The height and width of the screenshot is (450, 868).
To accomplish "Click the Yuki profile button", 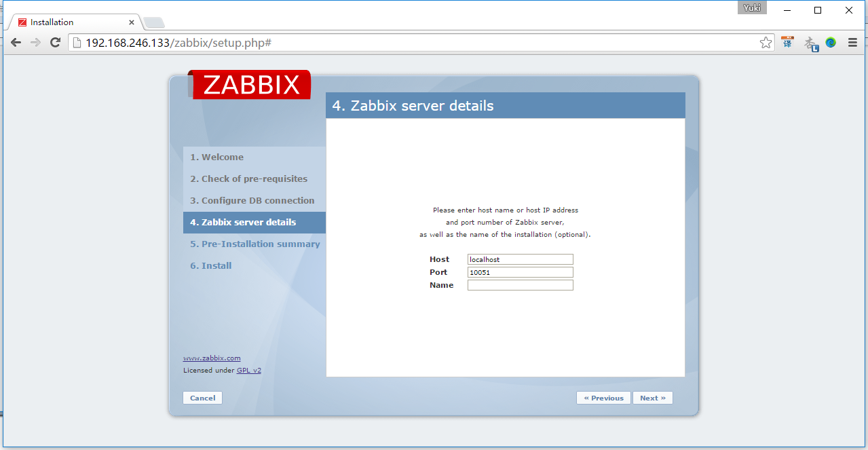I will point(752,8).
